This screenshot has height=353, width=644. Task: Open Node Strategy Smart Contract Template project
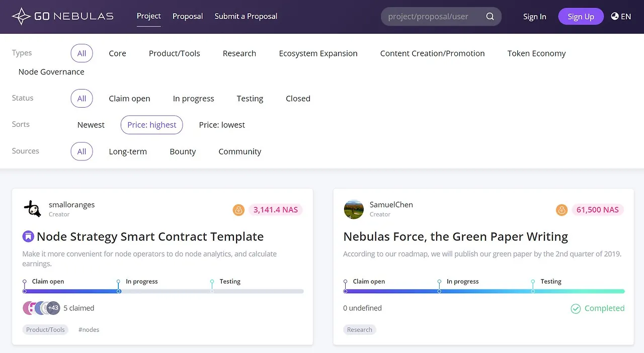[x=150, y=236]
